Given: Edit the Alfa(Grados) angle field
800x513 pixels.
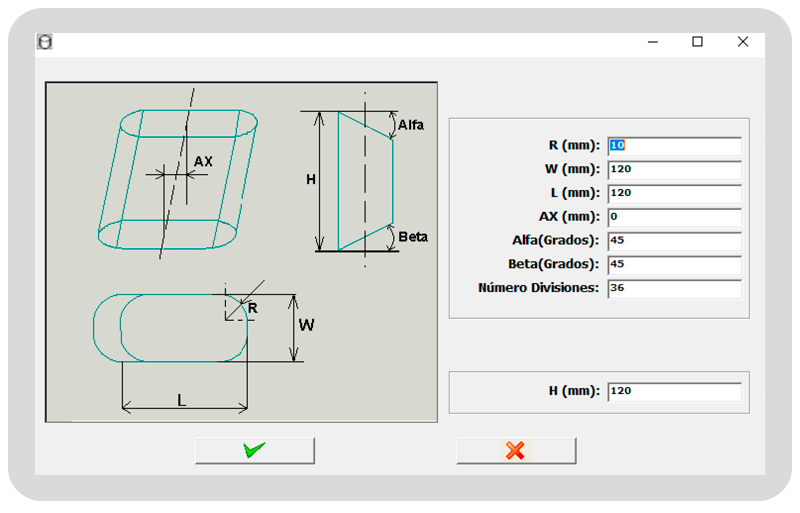Looking at the screenshot, I should point(673,241).
